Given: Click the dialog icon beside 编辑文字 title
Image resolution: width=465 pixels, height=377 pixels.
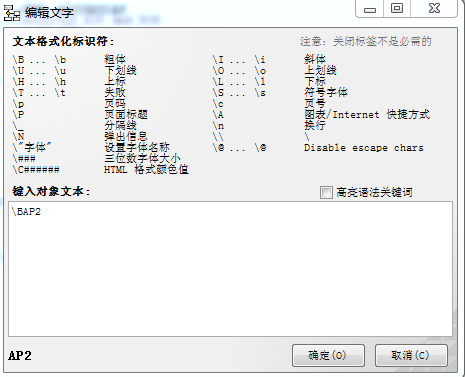Looking at the screenshot, I should click(x=12, y=13).
